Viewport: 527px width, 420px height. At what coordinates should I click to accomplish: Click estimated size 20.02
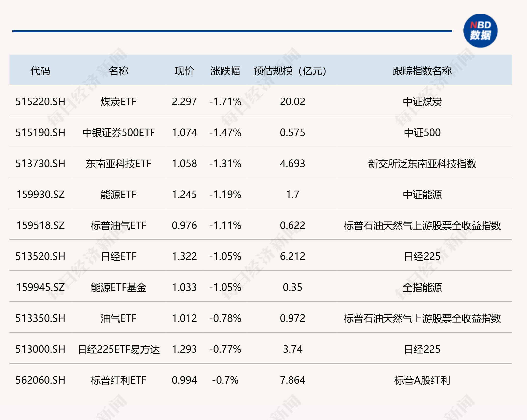[292, 102]
